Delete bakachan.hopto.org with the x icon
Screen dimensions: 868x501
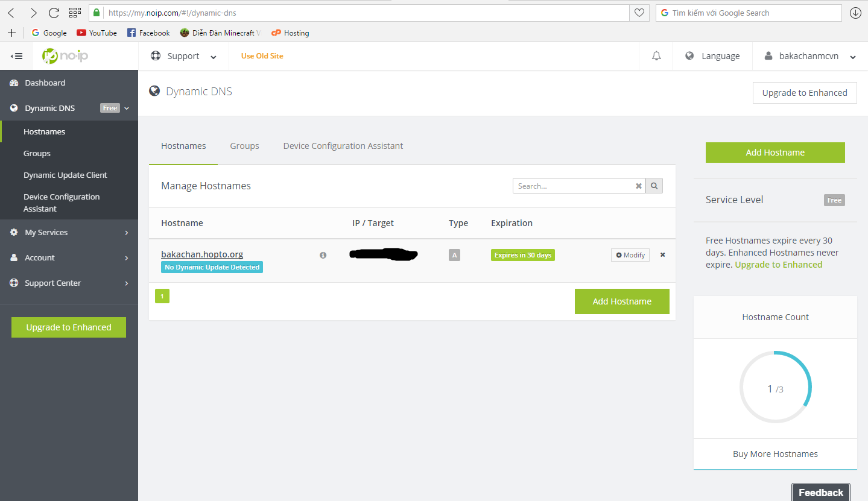(662, 255)
